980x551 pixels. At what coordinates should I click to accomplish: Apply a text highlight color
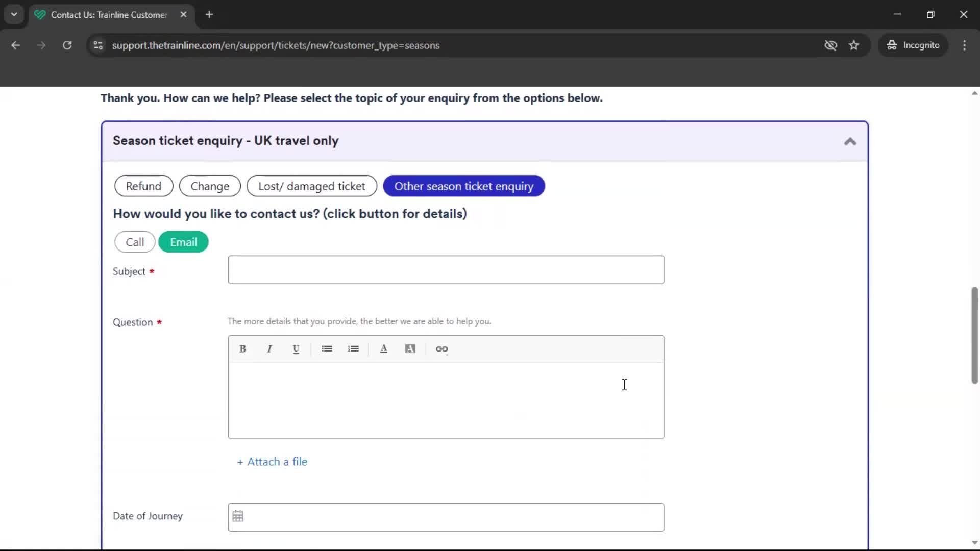coord(411,349)
